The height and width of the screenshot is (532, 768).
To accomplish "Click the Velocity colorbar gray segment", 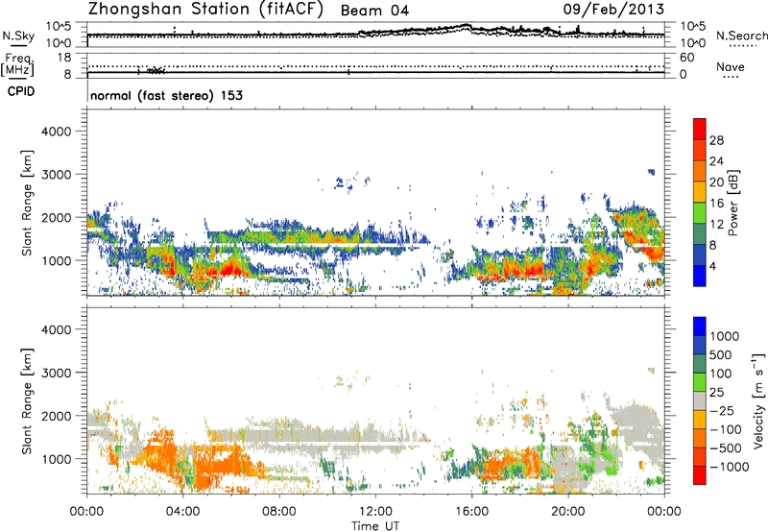I will coord(700,400).
